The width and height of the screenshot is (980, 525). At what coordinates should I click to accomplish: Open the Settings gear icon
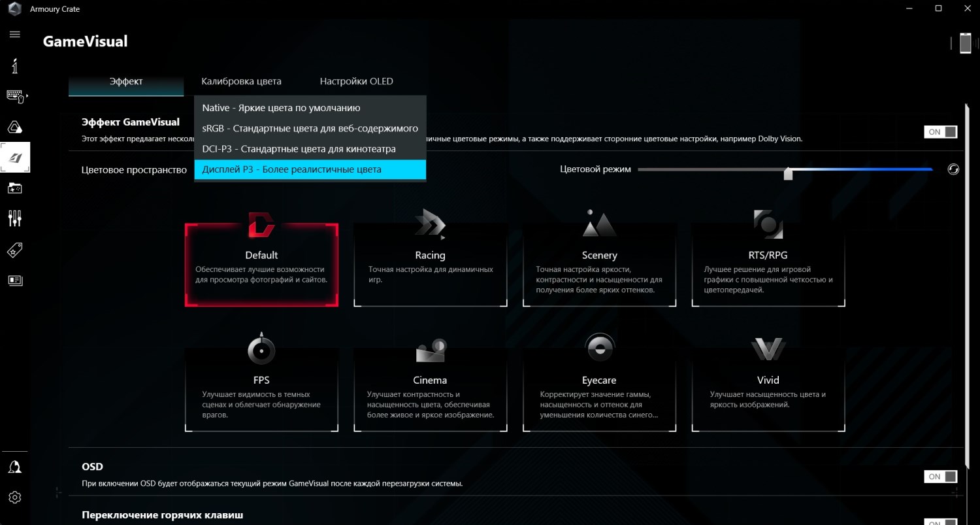[15, 498]
